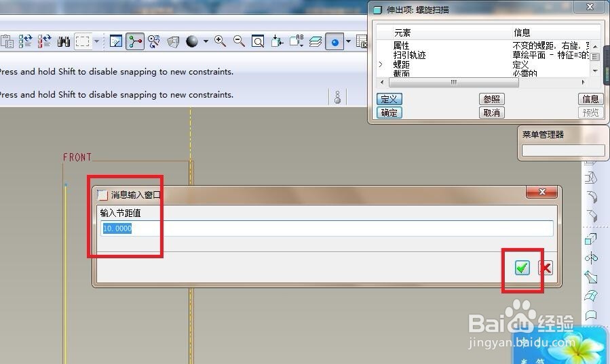Click the repaint screen icon

tap(116, 41)
